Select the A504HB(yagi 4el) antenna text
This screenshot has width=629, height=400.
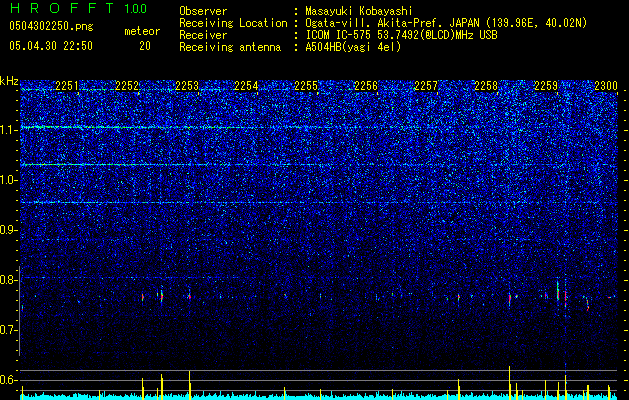pos(353,47)
